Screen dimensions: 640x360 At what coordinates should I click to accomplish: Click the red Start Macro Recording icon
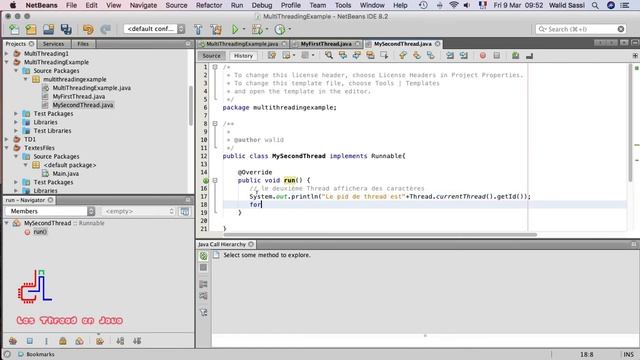[482, 56]
